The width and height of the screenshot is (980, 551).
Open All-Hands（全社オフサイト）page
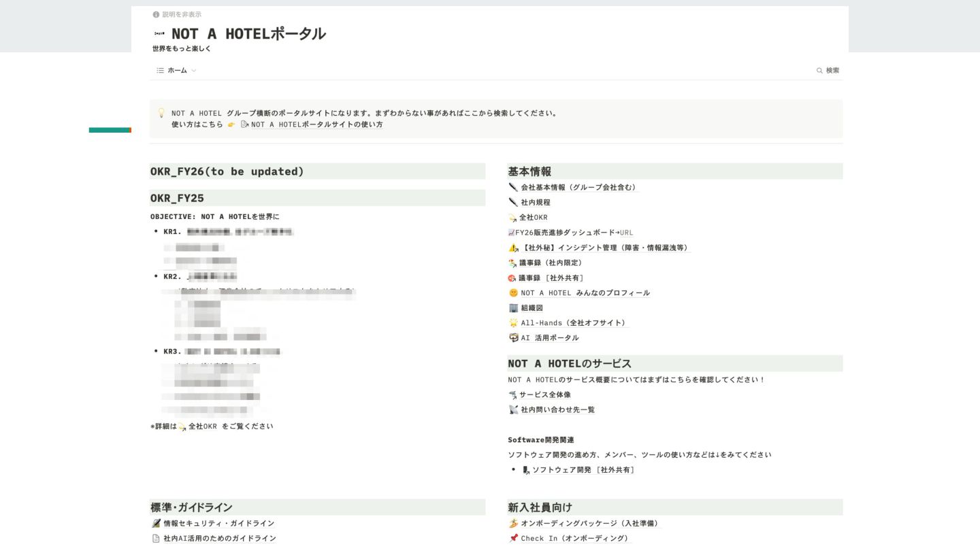pos(573,323)
